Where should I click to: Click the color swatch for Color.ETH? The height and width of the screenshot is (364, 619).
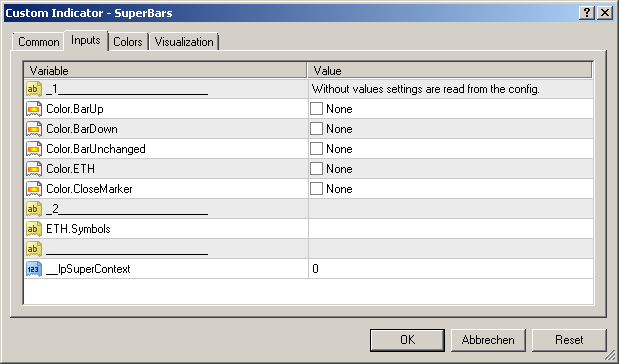click(x=316, y=169)
